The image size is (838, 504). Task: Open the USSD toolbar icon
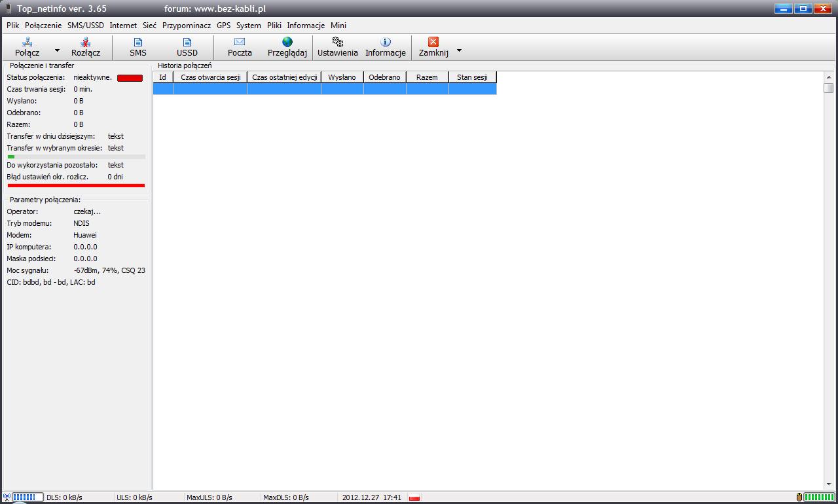tap(187, 42)
